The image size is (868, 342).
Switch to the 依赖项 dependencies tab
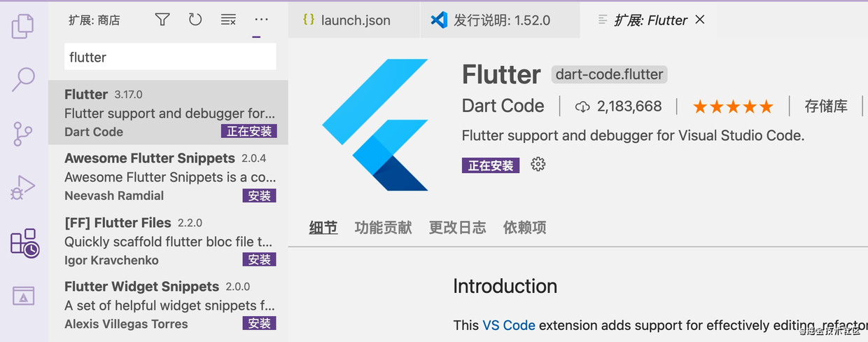[x=524, y=228]
